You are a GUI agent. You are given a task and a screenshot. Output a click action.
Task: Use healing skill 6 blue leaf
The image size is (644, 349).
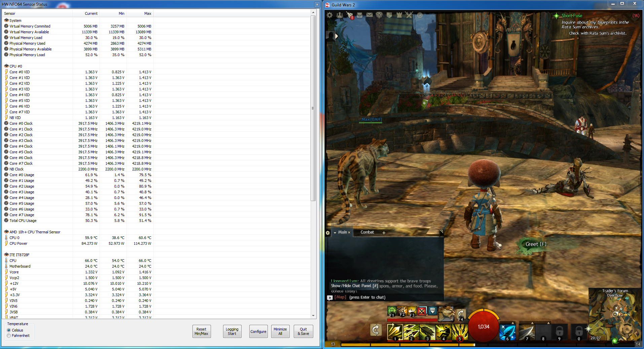click(508, 332)
